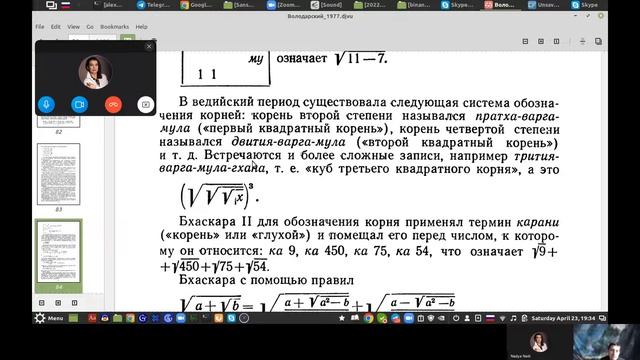Viewport: 640px width, 360px height.
Task: Click italic term 'двития-варга-мула' in document
Action: tap(288, 142)
